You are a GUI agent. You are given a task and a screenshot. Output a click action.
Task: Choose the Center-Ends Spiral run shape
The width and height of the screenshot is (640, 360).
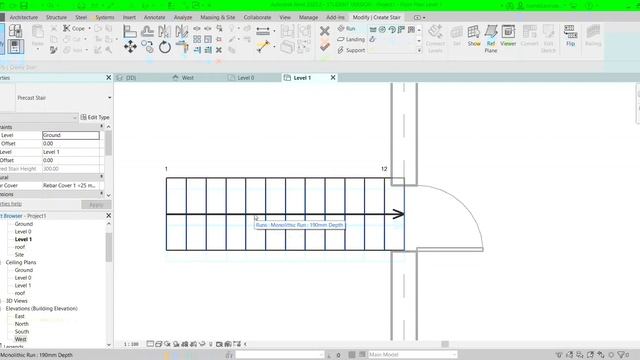pos(392,29)
